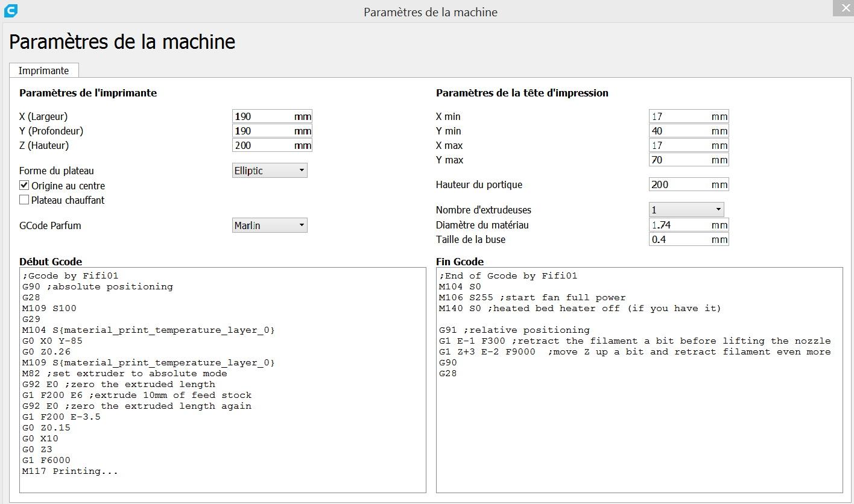
Task: Click the 'G90 ;absolute positioning' line
Action: coord(98,287)
